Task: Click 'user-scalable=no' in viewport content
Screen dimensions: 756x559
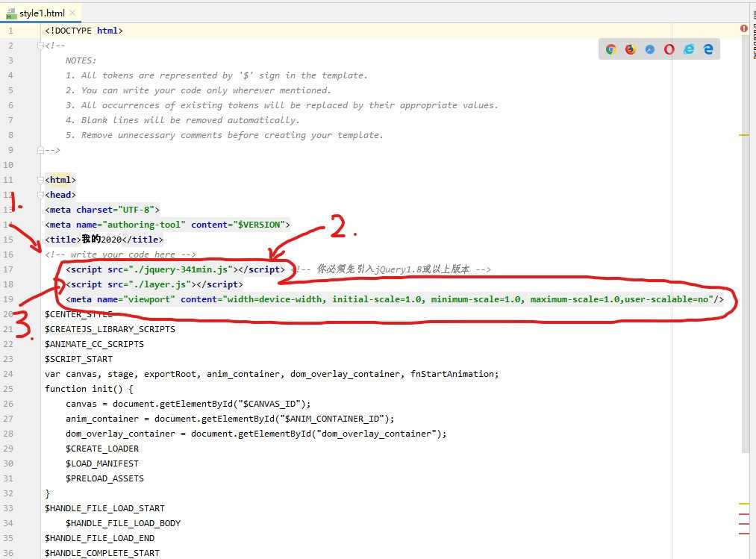Action: 666,299
